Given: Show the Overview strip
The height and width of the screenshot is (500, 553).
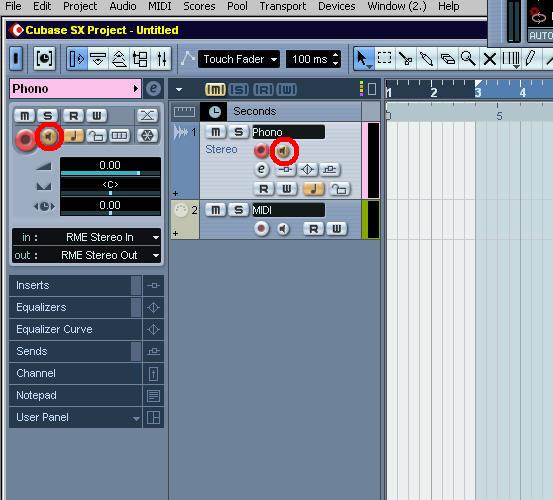Looking at the screenshot, I should [x=119, y=59].
